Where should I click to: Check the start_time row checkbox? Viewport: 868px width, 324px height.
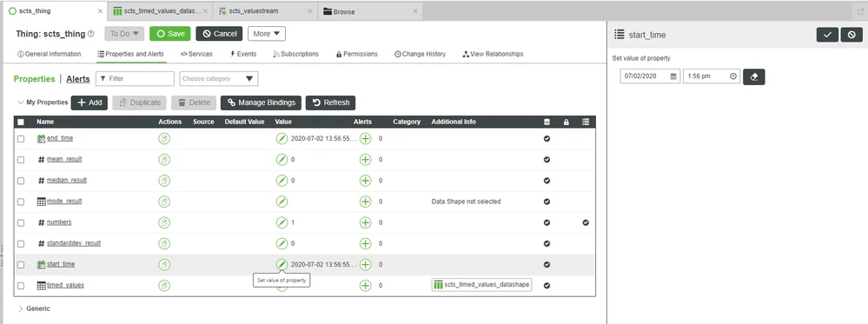[21, 265]
